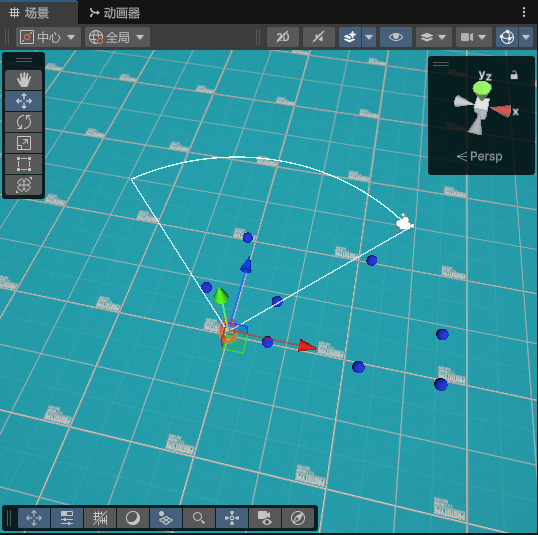The height and width of the screenshot is (535, 538).
Task: Toggle gizmos sphere button
Action: click(x=507, y=37)
